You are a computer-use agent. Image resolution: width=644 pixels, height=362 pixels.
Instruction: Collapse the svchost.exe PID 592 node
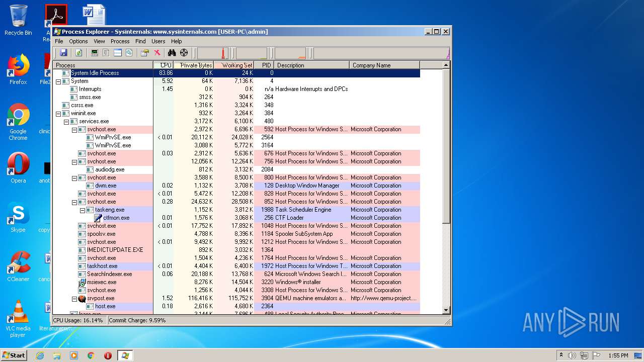[74, 129]
